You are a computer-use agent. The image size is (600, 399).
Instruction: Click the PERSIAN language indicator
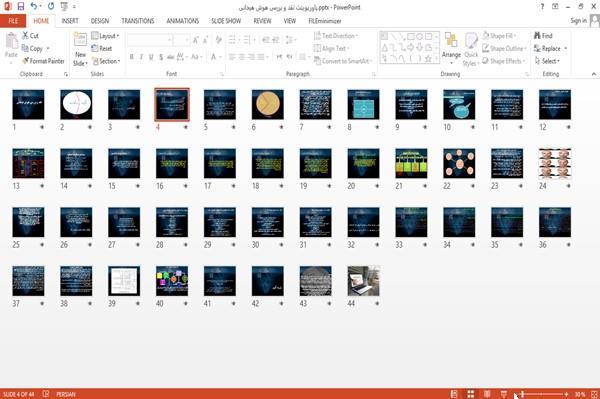66,394
